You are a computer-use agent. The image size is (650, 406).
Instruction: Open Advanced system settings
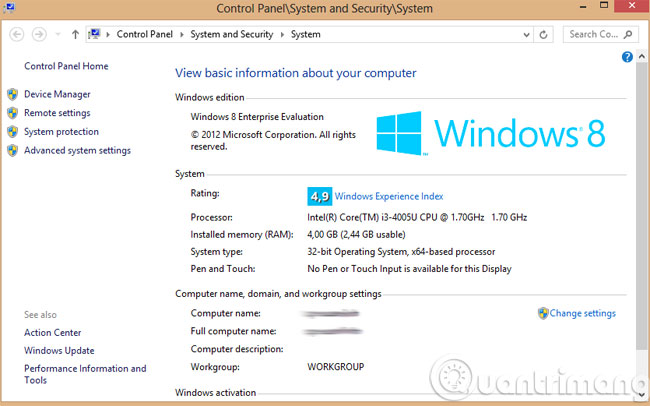click(78, 150)
